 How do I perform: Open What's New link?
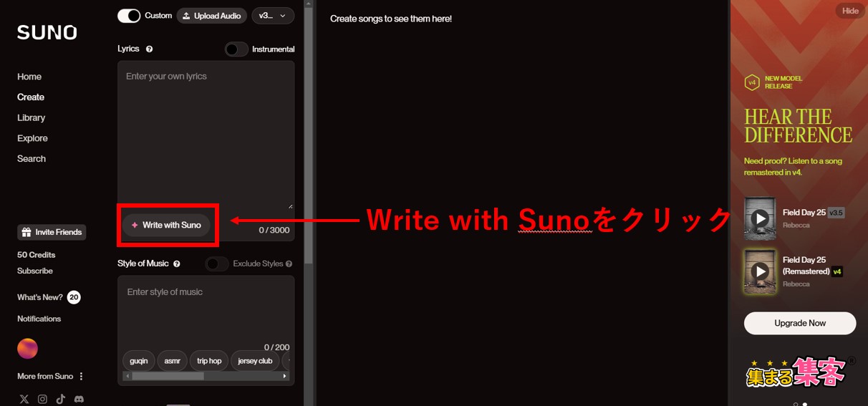click(x=40, y=297)
